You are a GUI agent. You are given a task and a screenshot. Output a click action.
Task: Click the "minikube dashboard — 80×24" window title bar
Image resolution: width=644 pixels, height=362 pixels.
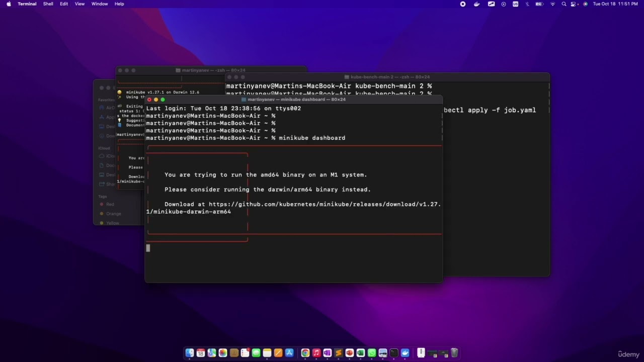[x=294, y=100]
